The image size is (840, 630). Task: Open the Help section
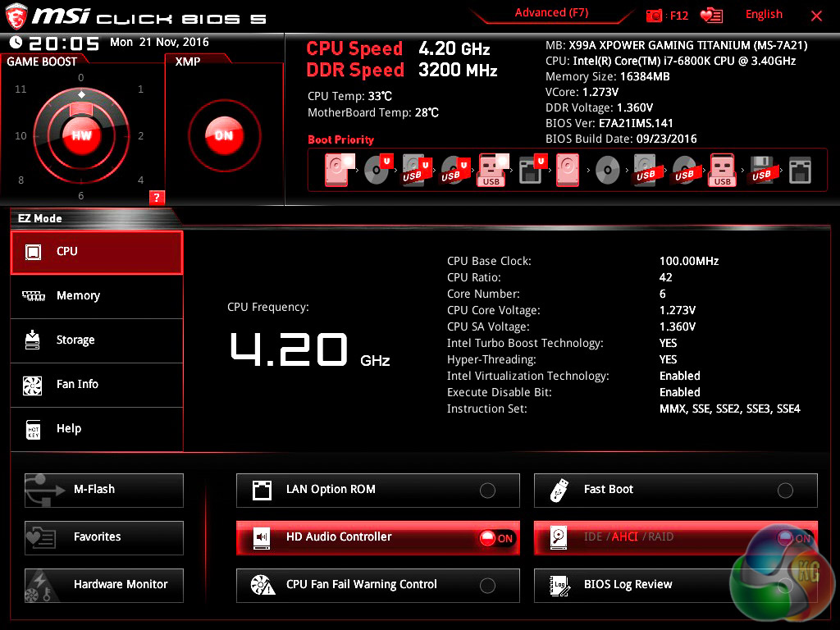click(x=97, y=429)
